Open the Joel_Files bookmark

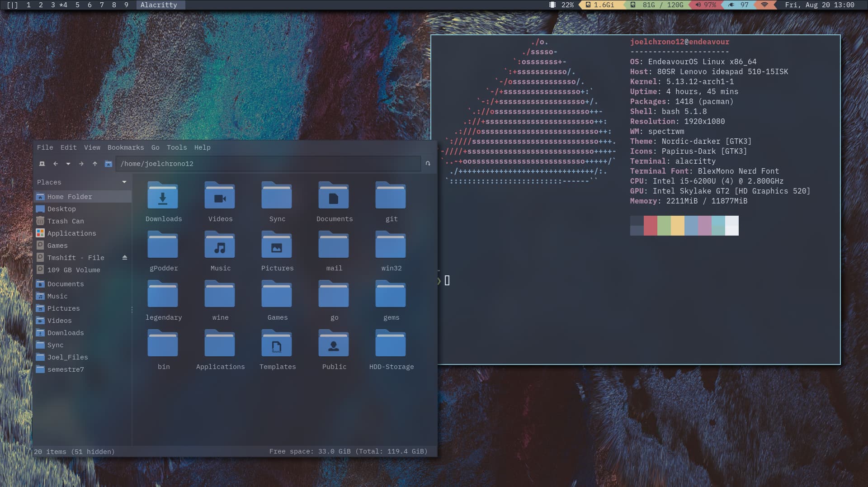coord(83,357)
